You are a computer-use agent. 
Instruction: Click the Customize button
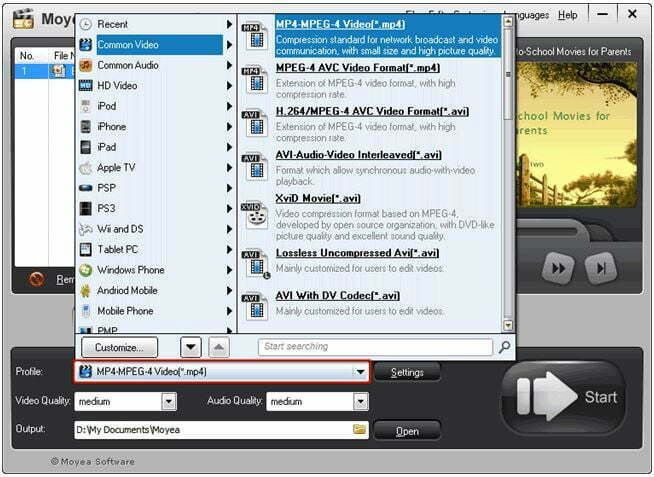click(119, 347)
